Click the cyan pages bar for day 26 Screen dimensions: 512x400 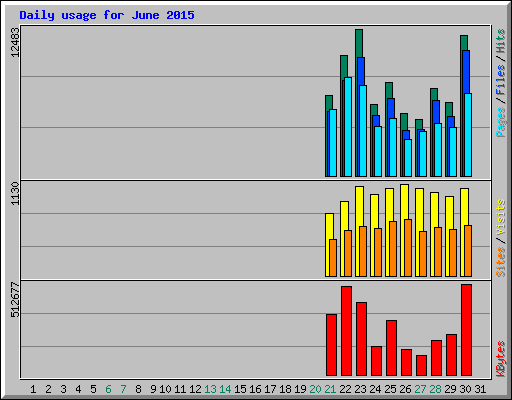pos(408,158)
